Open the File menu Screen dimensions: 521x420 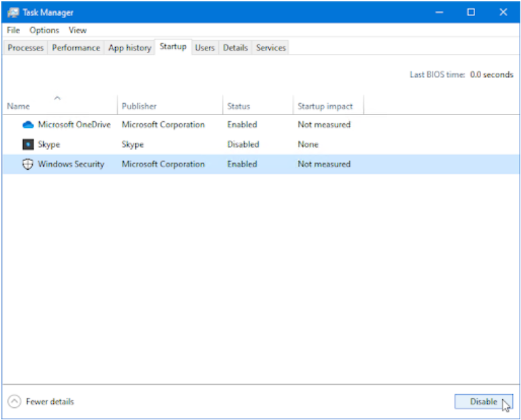pos(13,30)
